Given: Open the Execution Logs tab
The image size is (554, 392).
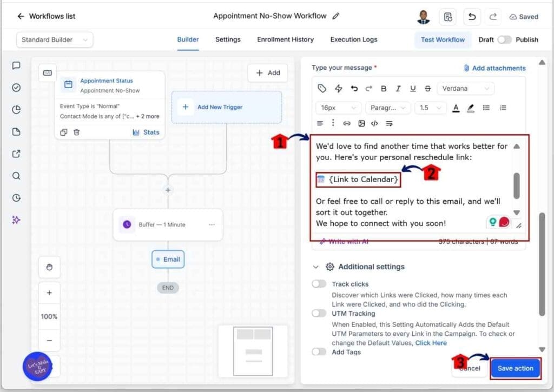Looking at the screenshot, I should [x=354, y=39].
